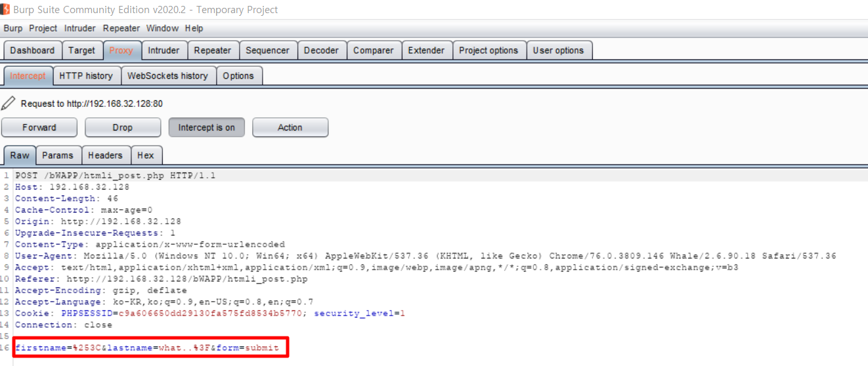
Task: Click the Host header line
Action: coord(72,187)
